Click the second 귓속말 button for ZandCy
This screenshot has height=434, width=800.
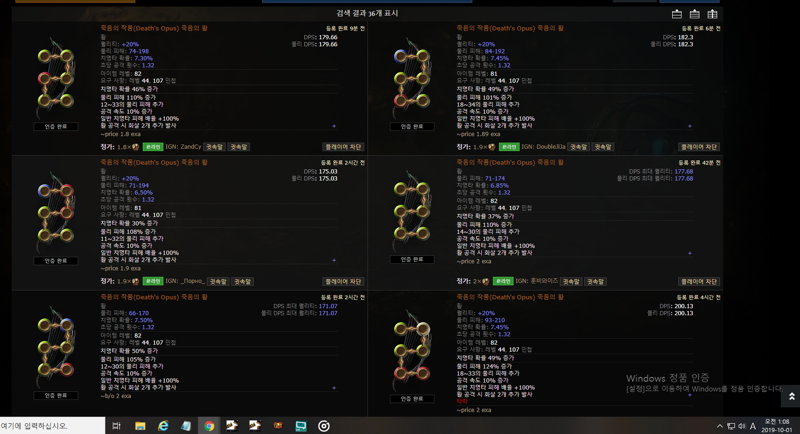pos(238,147)
